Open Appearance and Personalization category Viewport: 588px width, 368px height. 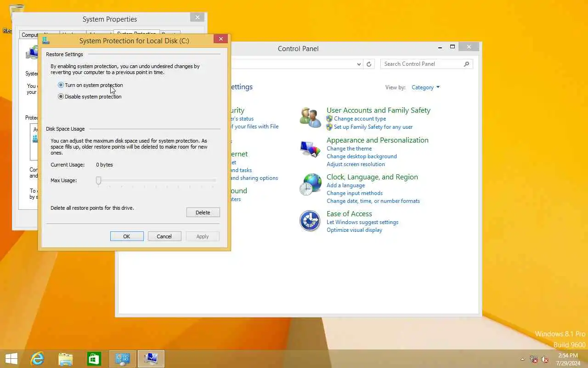click(x=378, y=140)
